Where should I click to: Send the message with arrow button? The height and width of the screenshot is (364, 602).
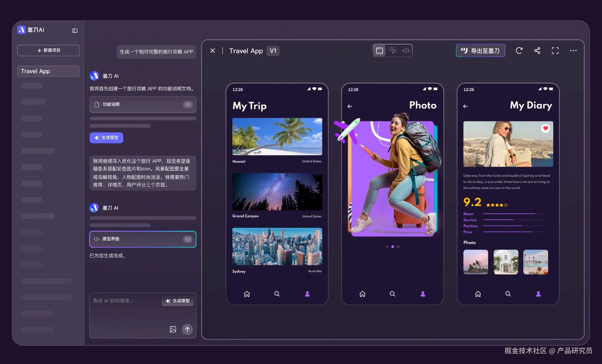(x=187, y=329)
